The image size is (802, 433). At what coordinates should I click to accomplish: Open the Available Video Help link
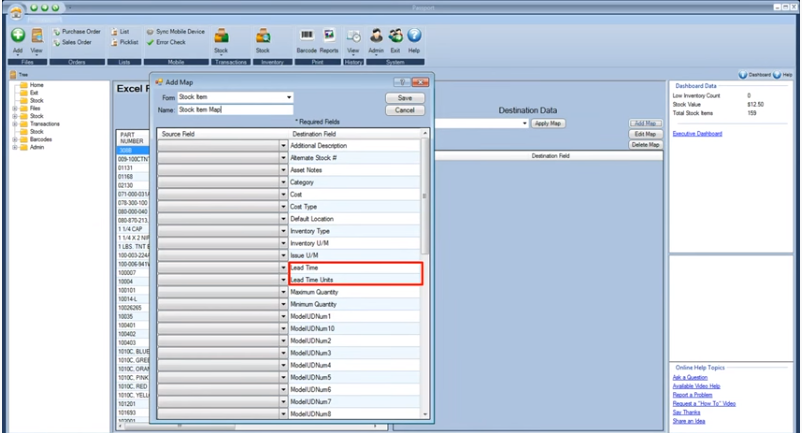tap(696, 386)
